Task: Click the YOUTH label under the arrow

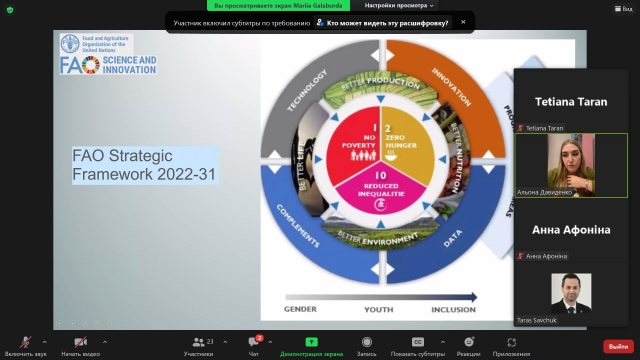Action: (379, 310)
